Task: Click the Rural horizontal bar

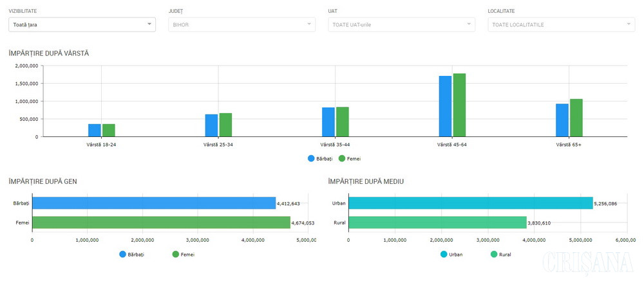Action: (x=438, y=223)
